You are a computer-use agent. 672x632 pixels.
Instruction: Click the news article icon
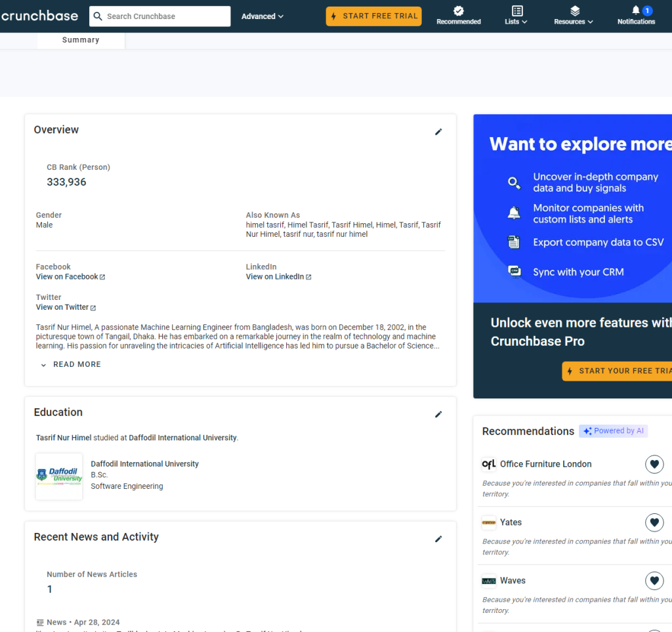click(x=40, y=622)
